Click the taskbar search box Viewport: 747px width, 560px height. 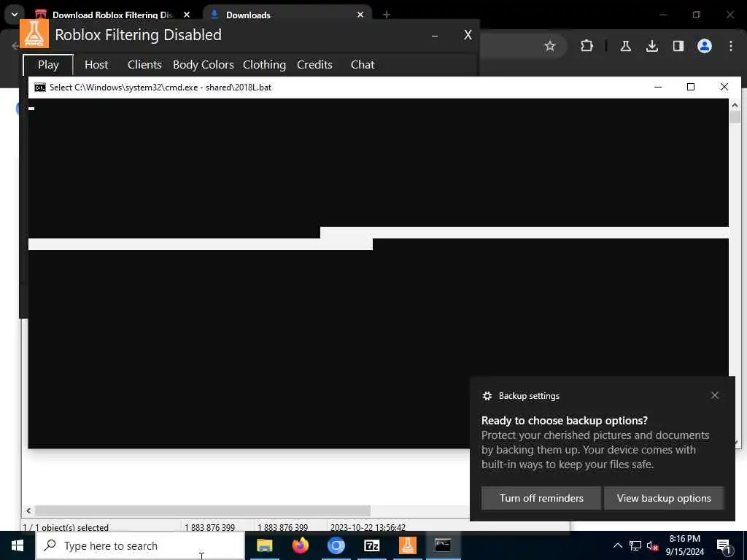tap(140, 545)
